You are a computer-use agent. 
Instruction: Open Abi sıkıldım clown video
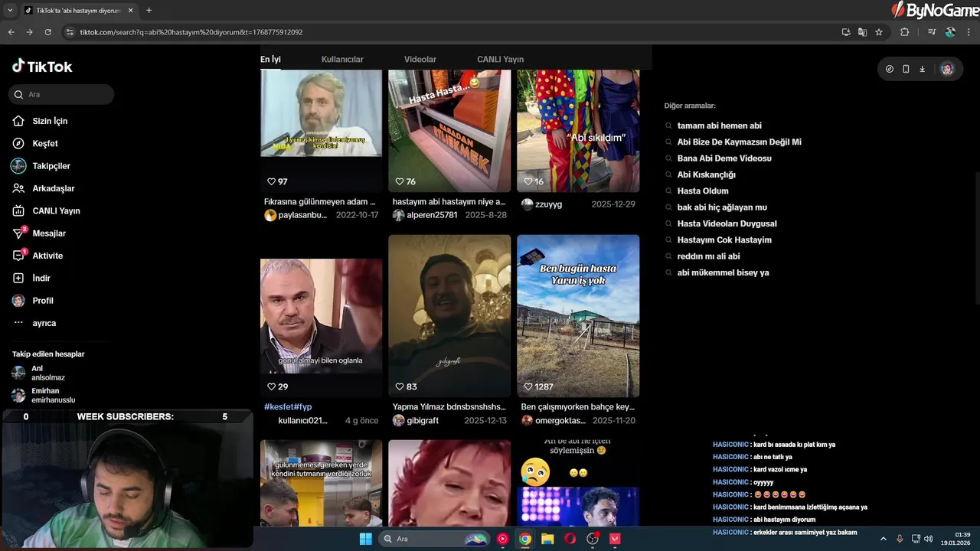(578, 131)
